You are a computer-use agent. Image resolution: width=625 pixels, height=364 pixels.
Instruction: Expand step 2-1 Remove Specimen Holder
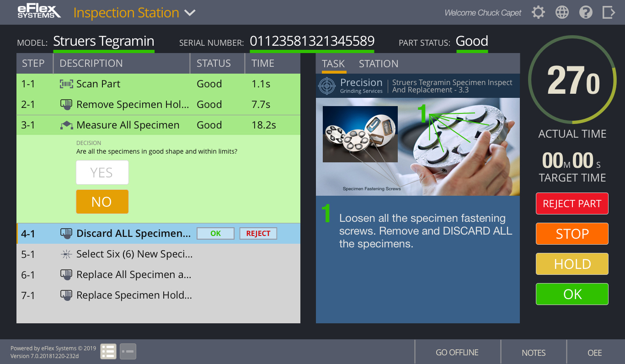(132, 105)
